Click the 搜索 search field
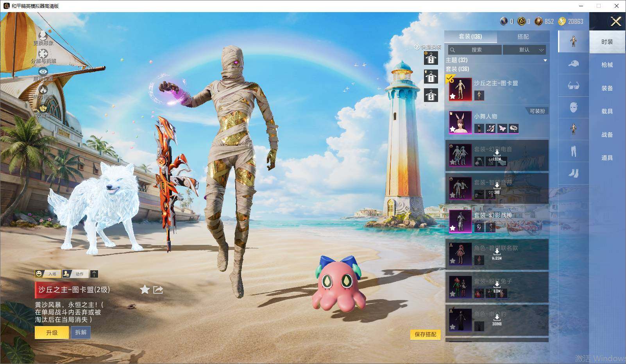 [475, 50]
